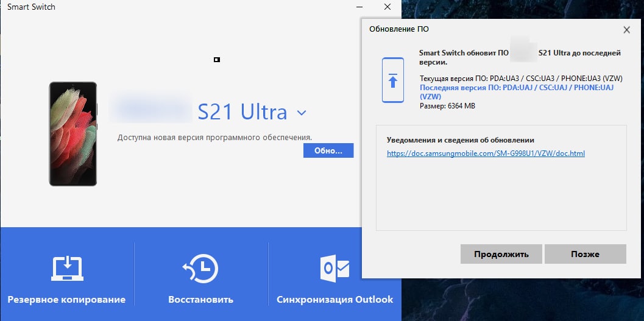Expand the S21 Ultra device dropdown chevron
644x321 pixels.
click(x=302, y=113)
